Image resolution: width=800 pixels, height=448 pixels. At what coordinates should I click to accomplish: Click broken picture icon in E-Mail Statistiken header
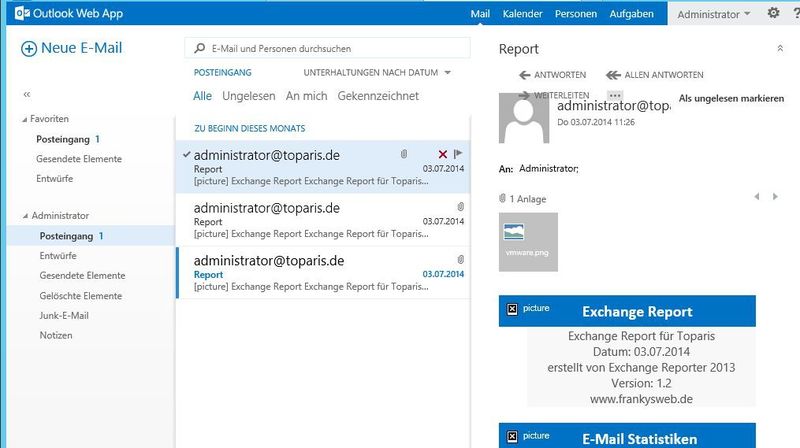(x=512, y=436)
